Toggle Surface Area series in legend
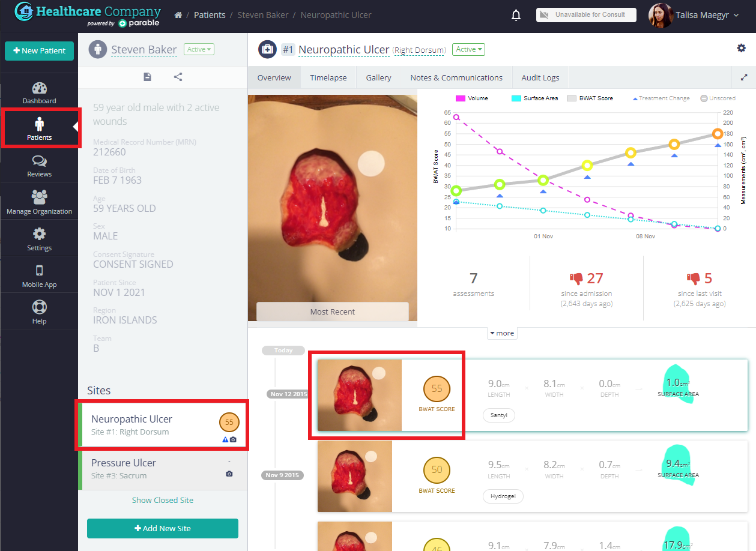The image size is (756, 551). pos(534,98)
